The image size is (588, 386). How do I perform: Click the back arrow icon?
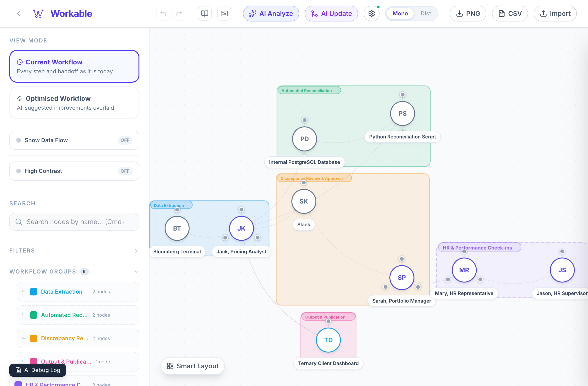[19, 14]
